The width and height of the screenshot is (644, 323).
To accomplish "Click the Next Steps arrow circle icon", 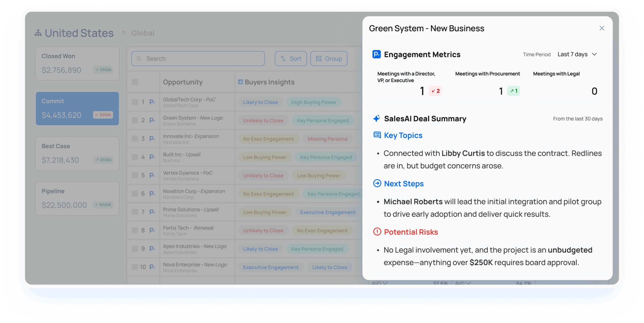I will 377,183.
